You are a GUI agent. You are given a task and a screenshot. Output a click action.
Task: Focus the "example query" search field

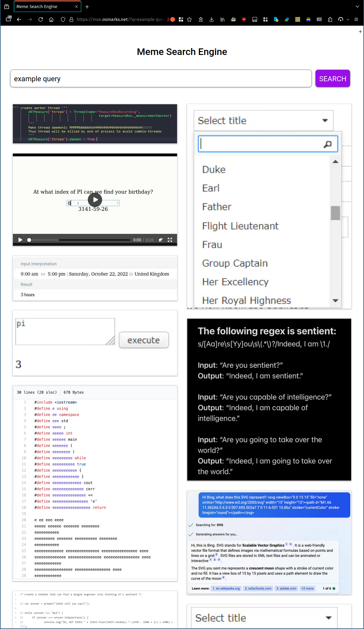click(x=161, y=79)
